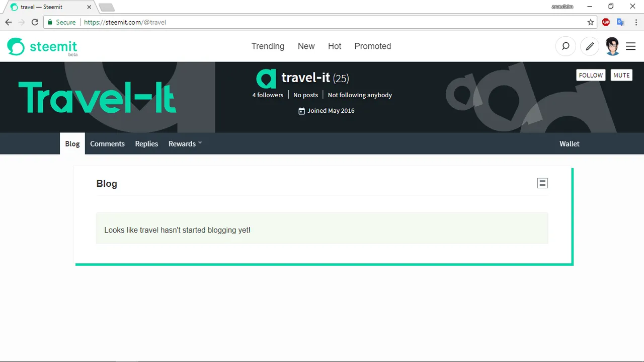Open the search magnifier icon

pos(566,46)
